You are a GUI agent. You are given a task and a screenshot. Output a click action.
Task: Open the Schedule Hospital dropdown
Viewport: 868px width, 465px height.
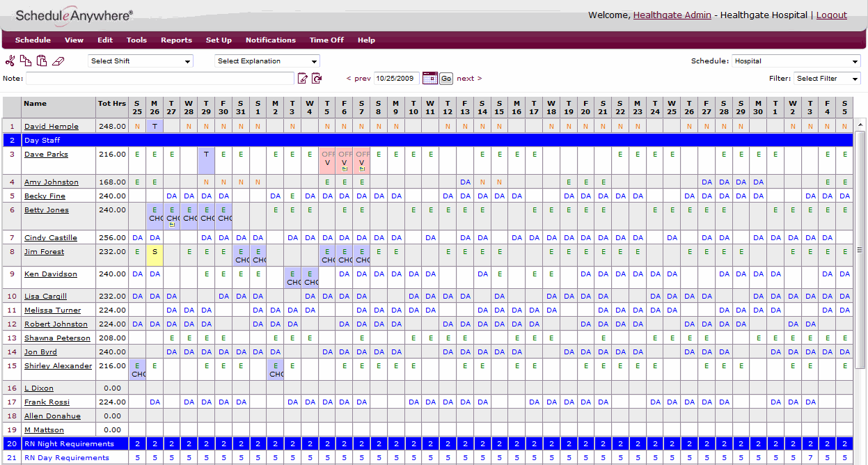796,61
